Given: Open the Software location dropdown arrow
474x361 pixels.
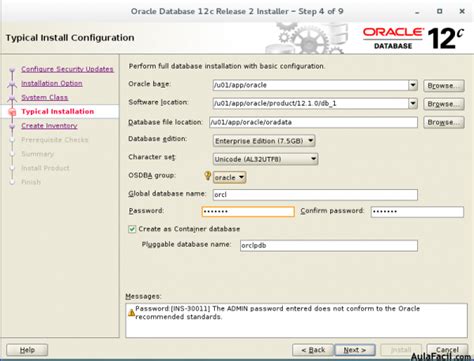Looking at the screenshot, I should tap(413, 104).
